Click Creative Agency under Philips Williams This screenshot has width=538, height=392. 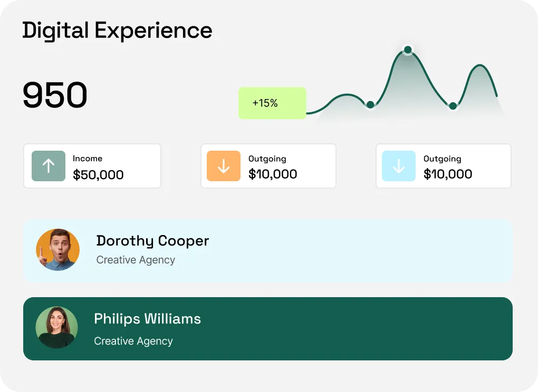133,341
